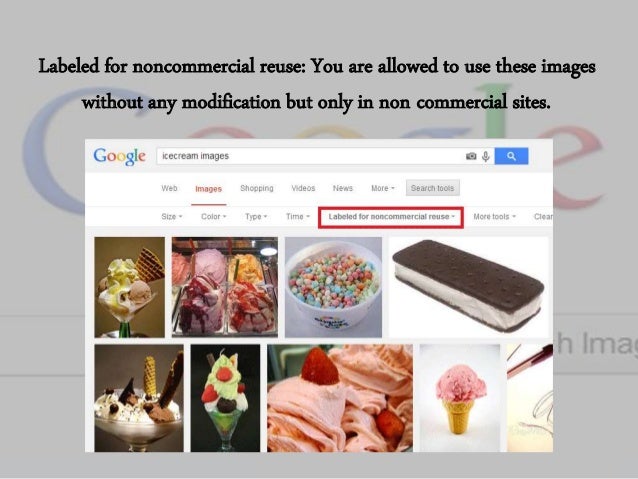The height and width of the screenshot is (479, 638).
Task: Expand the More tools dropdown
Action: pyautogui.click(x=494, y=217)
